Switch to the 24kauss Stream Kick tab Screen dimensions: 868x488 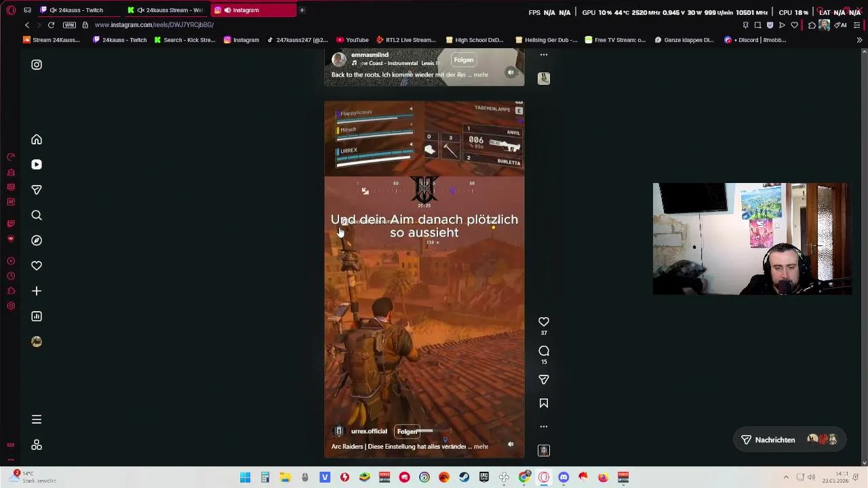(x=167, y=10)
